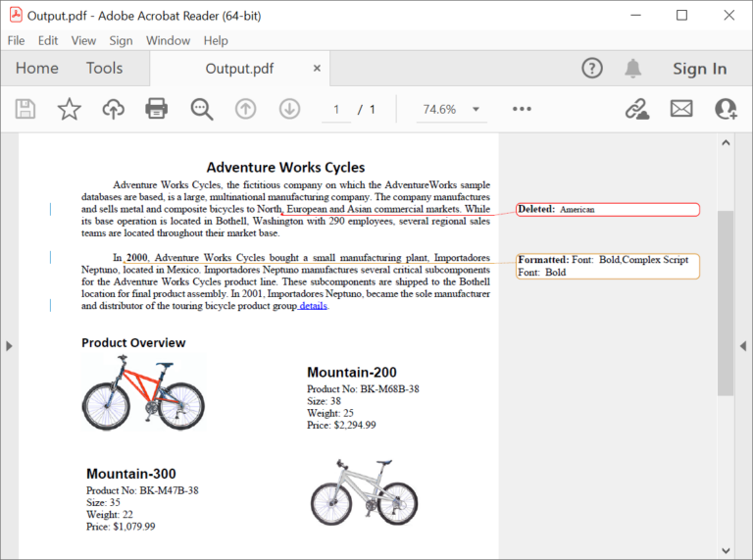Go to the next page arrow

coord(289,109)
